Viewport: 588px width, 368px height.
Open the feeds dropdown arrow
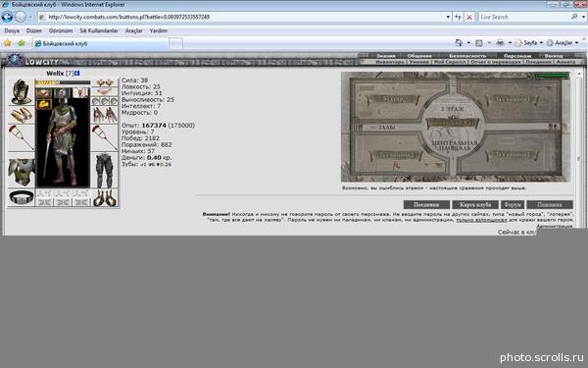click(x=489, y=43)
